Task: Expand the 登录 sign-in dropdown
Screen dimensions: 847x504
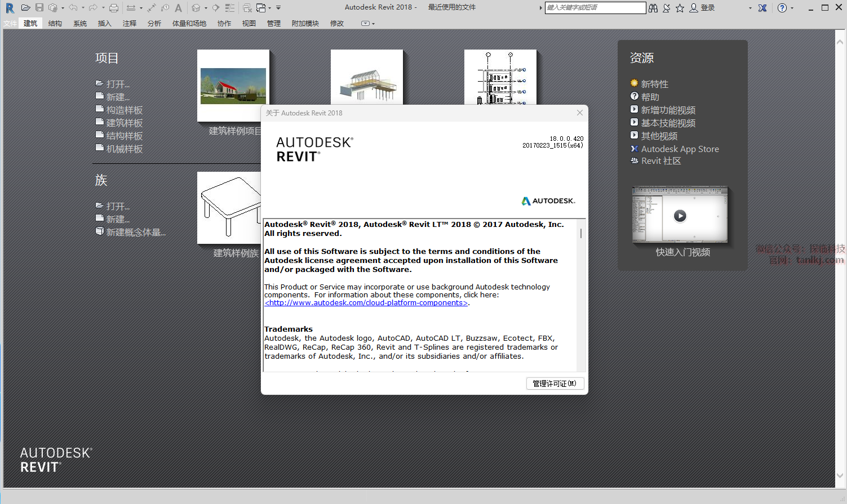Action: click(750, 8)
